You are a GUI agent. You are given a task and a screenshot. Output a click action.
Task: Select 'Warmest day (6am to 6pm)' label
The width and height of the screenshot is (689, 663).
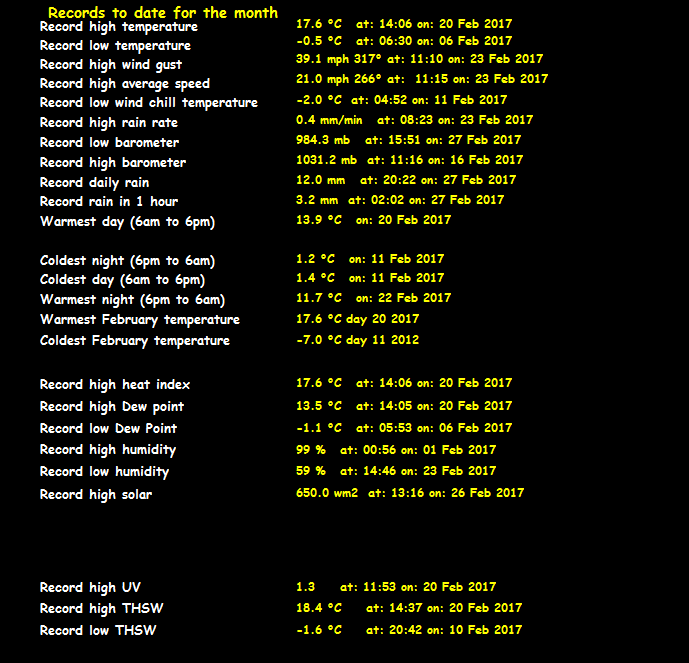point(127,222)
